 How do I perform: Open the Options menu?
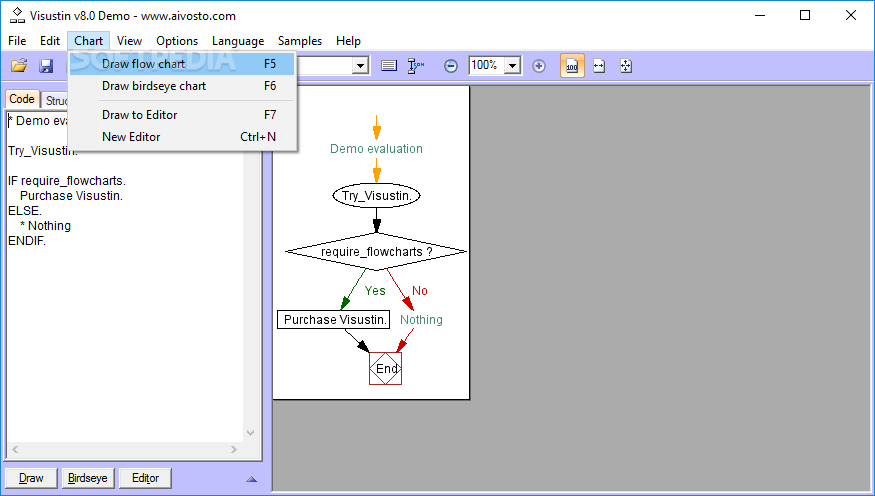(x=177, y=41)
